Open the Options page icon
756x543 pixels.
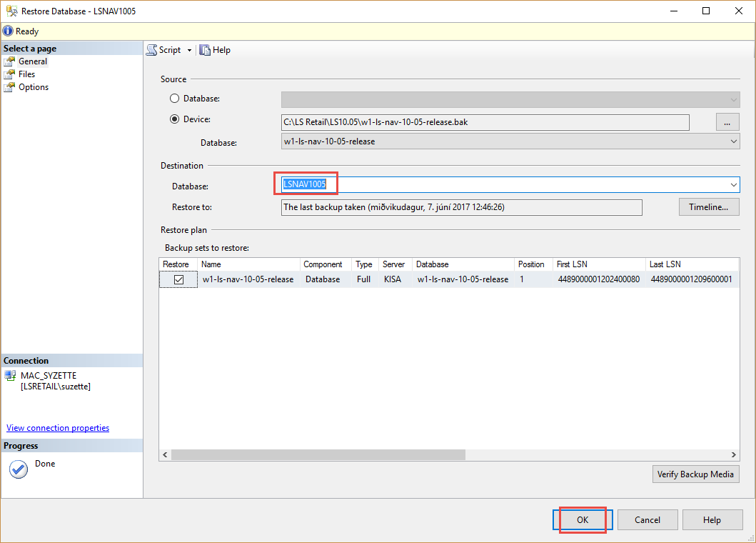pyautogui.click(x=9, y=87)
